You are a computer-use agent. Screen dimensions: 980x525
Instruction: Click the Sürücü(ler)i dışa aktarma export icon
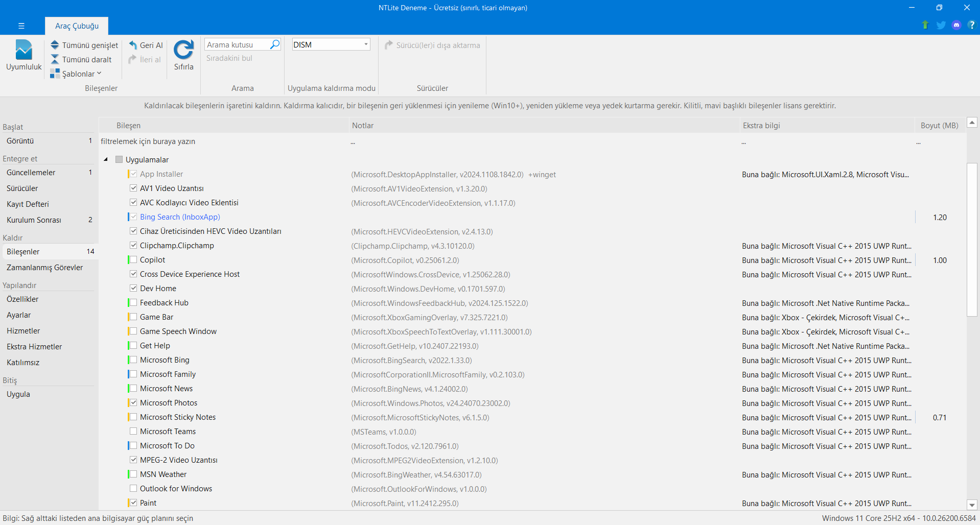(389, 45)
